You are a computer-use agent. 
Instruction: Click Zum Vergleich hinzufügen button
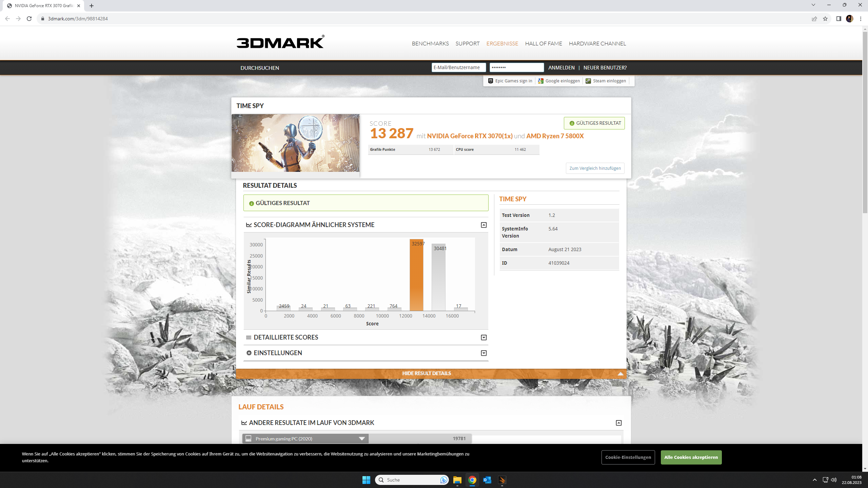point(595,168)
